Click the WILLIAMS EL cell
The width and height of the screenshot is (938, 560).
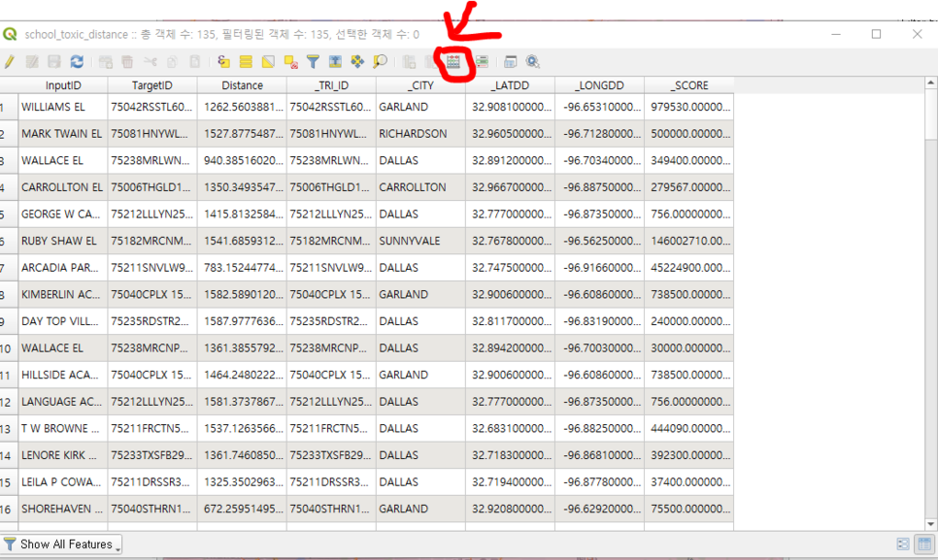[x=63, y=107]
